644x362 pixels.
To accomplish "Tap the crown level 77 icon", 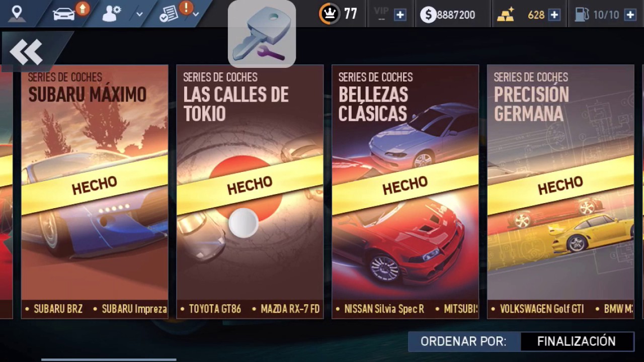I will 329,14.
